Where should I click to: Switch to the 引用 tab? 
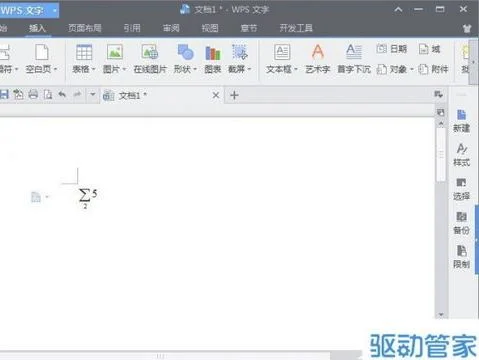point(132,28)
